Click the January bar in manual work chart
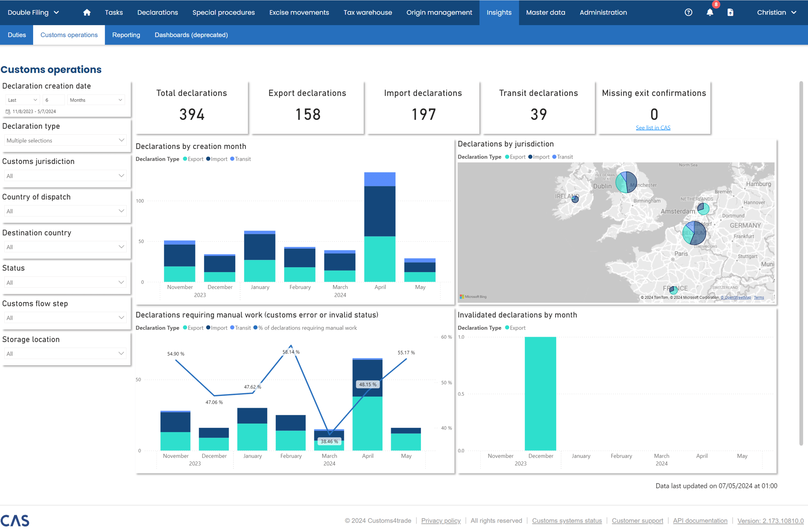This screenshot has height=532, width=808. 252,429
